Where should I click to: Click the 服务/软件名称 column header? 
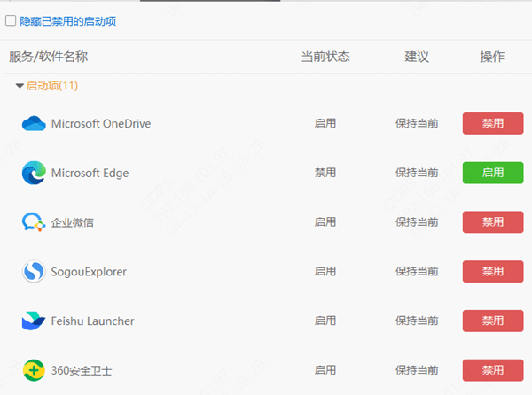[49, 57]
